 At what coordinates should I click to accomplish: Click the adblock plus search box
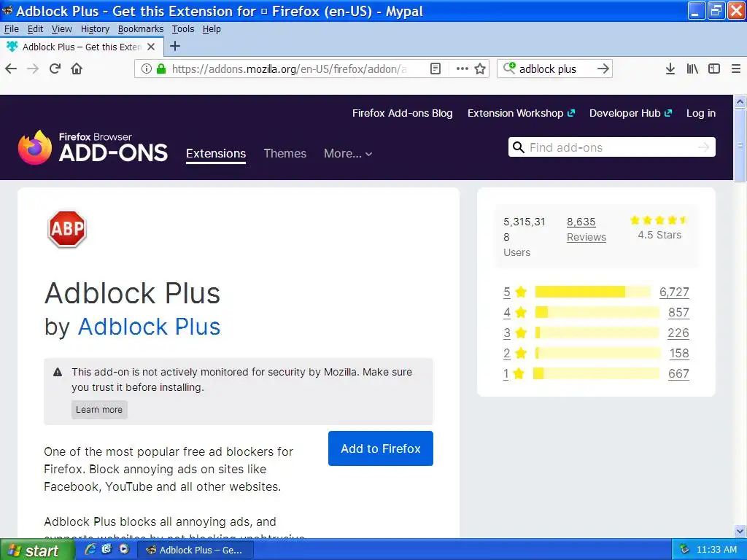[x=555, y=69]
